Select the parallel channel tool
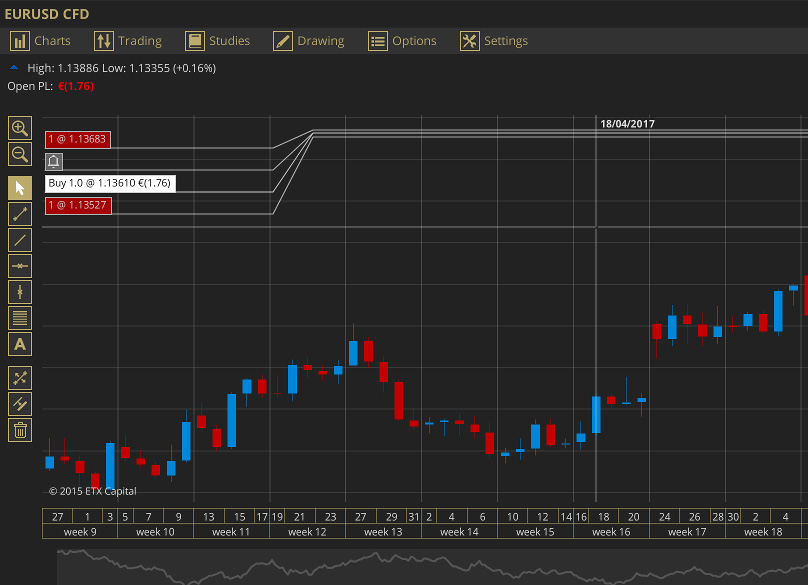Screen dimensions: 808x585 click(x=20, y=404)
